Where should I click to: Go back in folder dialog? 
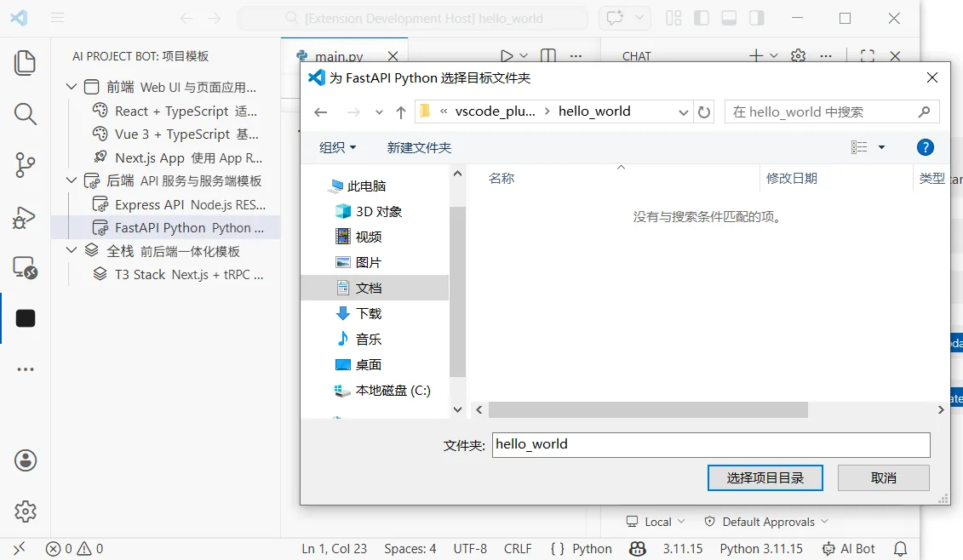coord(321,111)
